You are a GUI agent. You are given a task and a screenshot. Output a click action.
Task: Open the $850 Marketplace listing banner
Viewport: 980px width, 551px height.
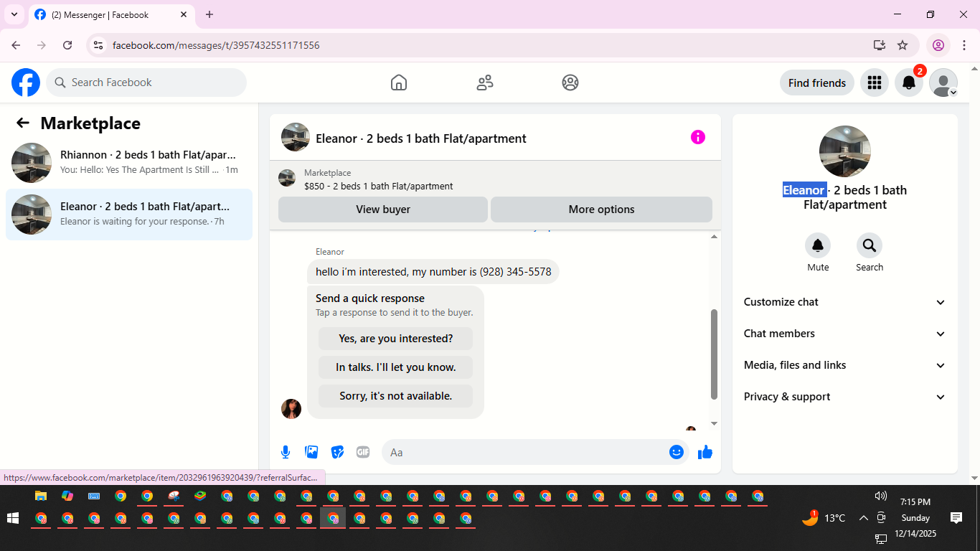495,179
